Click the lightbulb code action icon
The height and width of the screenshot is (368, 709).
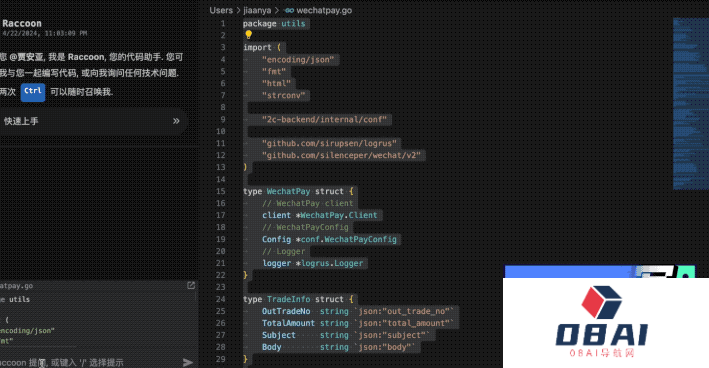248,34
